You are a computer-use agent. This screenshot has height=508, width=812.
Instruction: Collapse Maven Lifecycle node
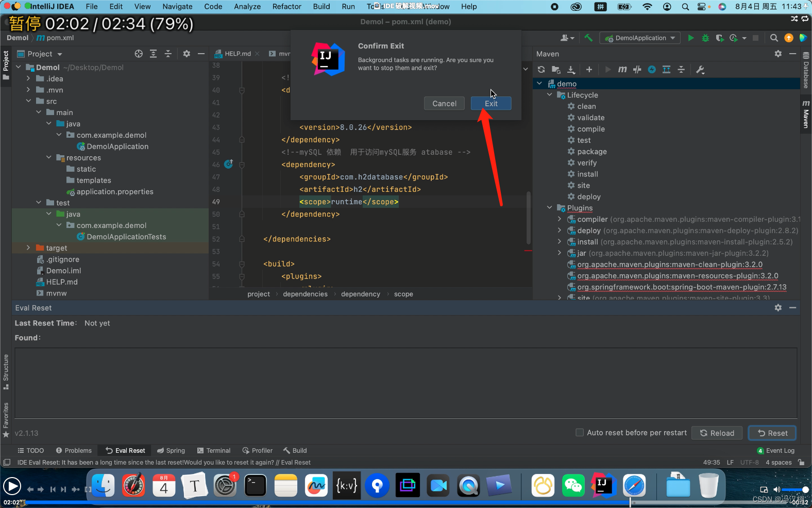(x=549, y=95)
